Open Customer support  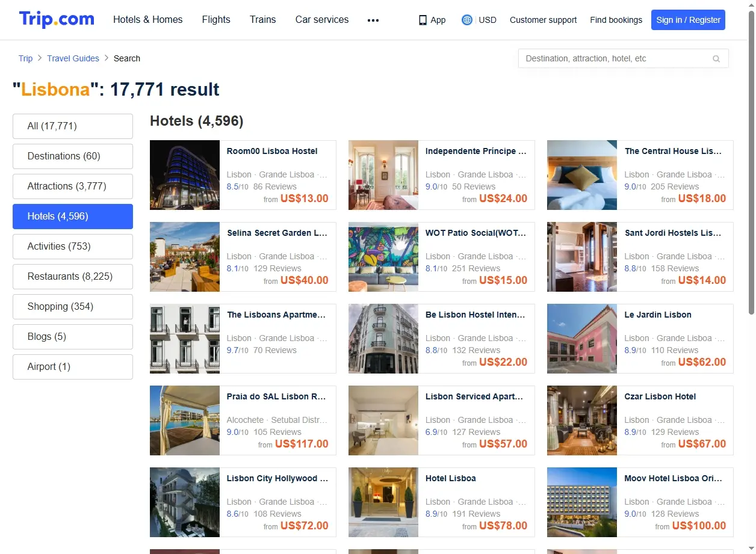tap(543, 20)
